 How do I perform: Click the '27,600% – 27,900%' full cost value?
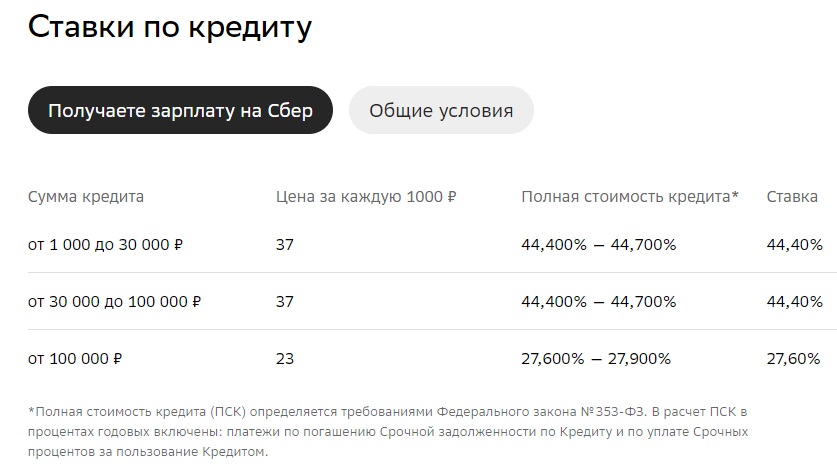pos(596,358)
